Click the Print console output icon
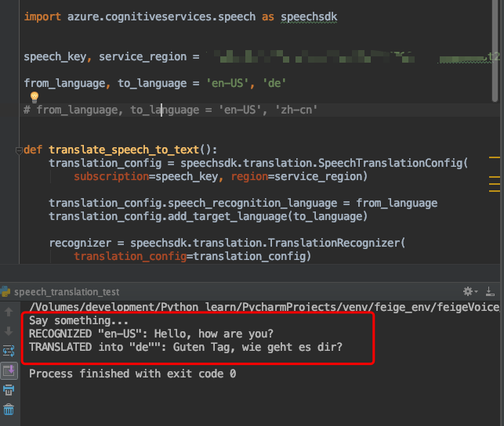 click(x=9, y=390)
